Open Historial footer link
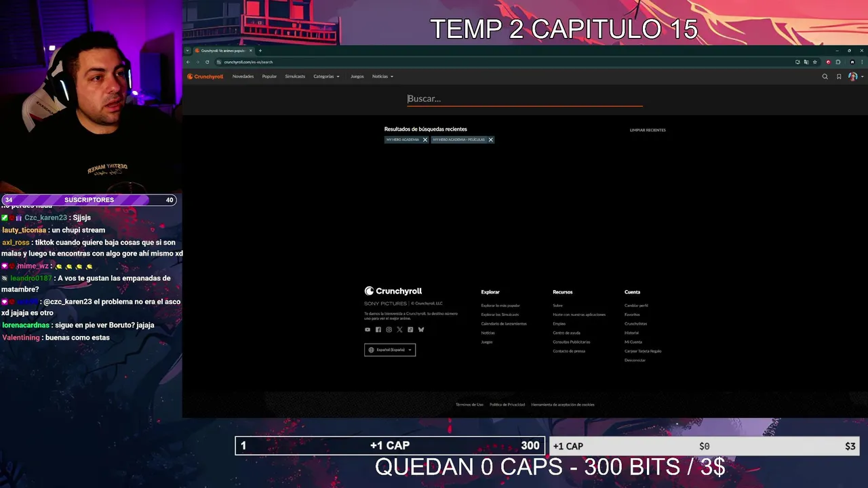The height and width of the screenshot is (488, 868). (x=631, y=333)
